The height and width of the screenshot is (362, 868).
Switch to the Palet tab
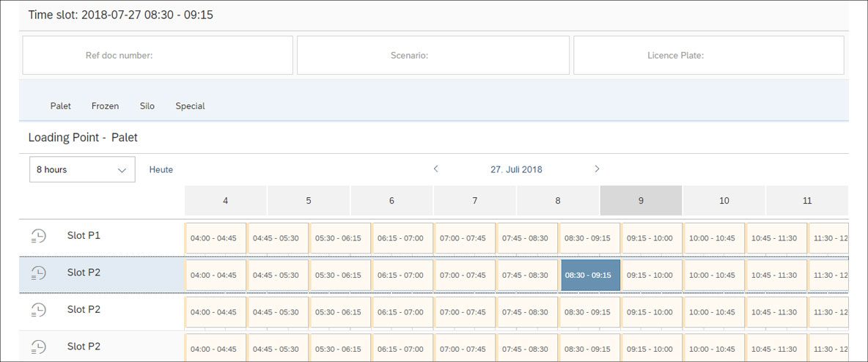click(x=60, y=106)
